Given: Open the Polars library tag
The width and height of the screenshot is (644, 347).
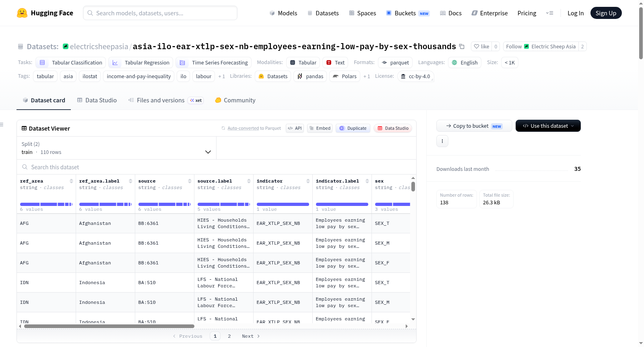Looking at the screenshot, I should (x=345, y=76).
